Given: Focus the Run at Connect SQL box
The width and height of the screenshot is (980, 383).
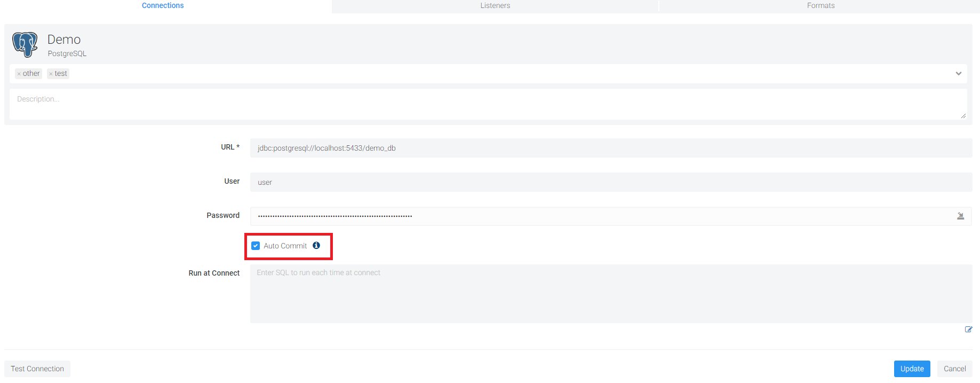Looking at the screenshot, I should (611, 294).
